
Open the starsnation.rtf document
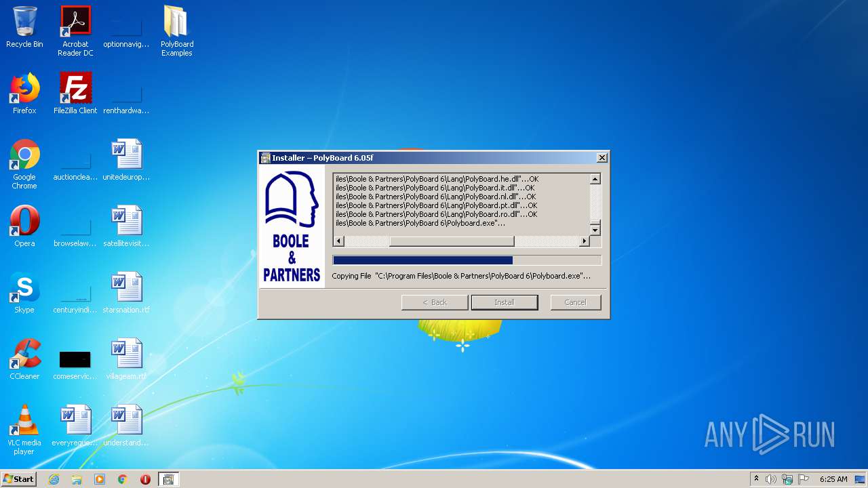tap(126, 293)
